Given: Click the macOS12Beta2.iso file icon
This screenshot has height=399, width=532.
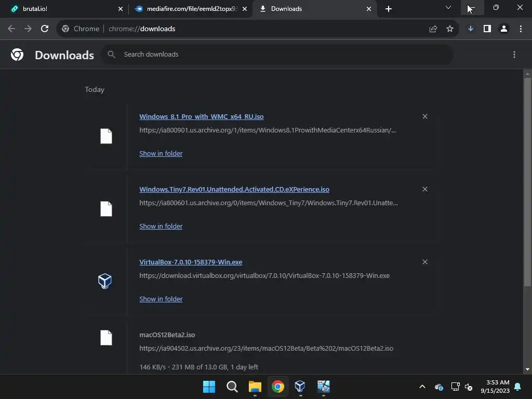Looking at the screenshot, I should pos(106,338).
